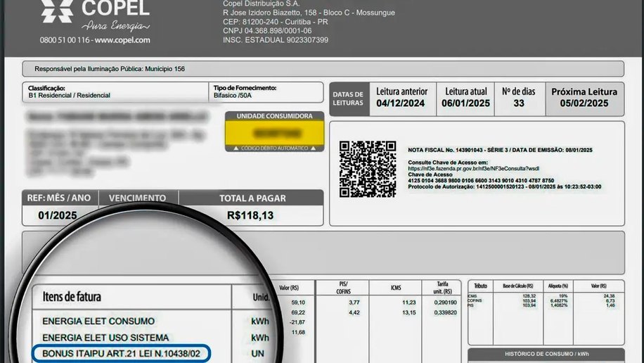Select the current reading date 06/01/2025
644x363 pixels.
[x=465, y=103]
